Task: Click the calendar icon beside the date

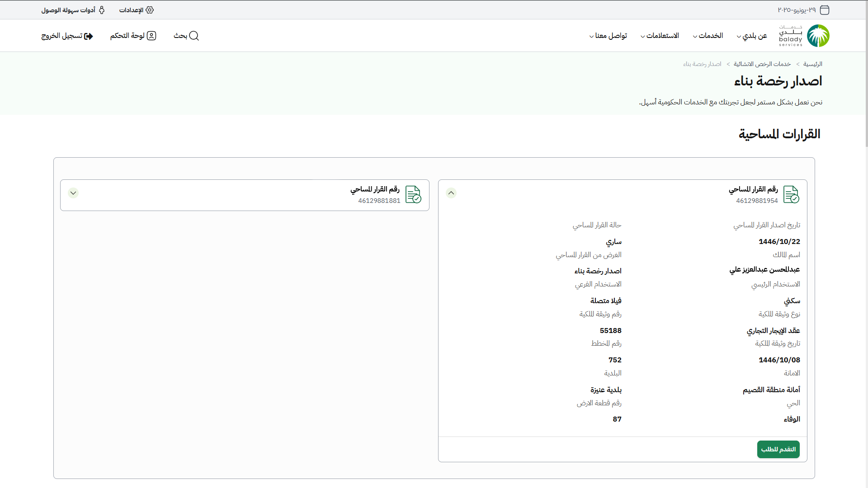Action: 825,10
